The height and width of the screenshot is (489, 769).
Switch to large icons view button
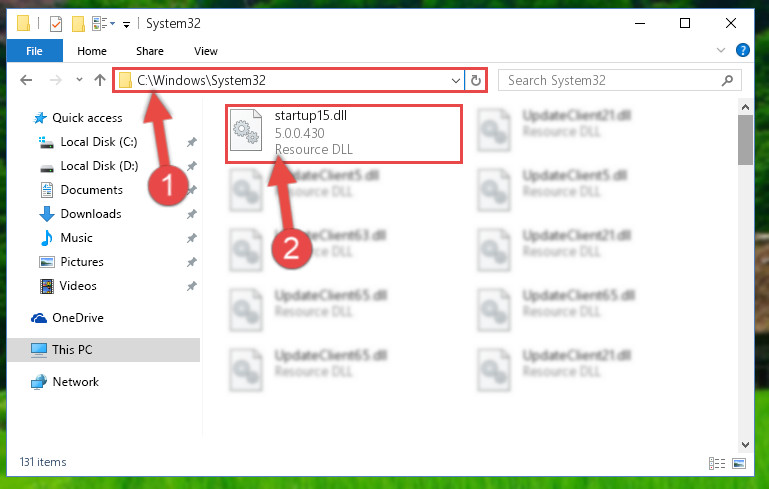coord(739,463)
